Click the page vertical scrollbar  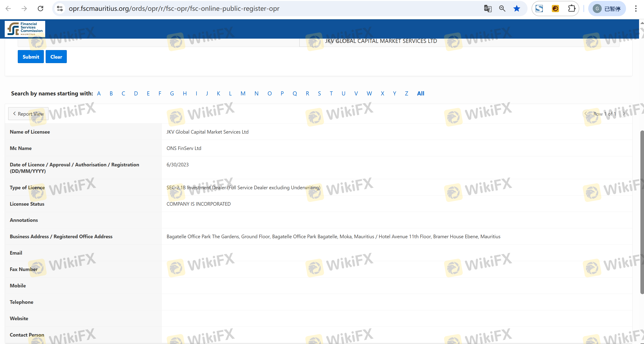[641, 212]
